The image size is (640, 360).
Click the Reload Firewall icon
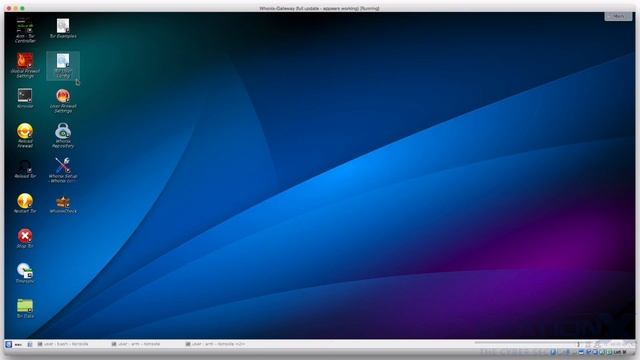click(x=25, y=136)
